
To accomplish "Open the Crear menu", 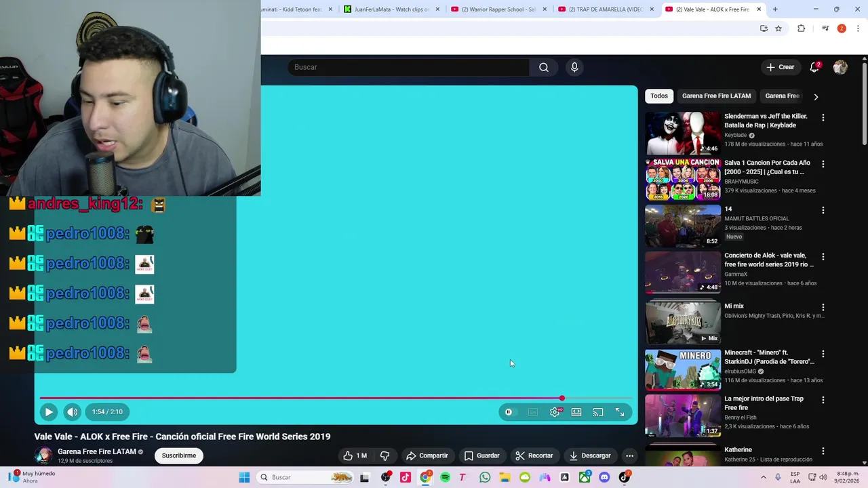I will point(781,67).
